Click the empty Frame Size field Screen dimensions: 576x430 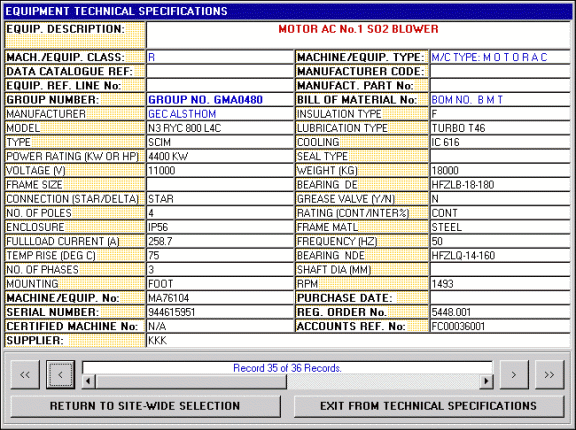pos(220,185)
